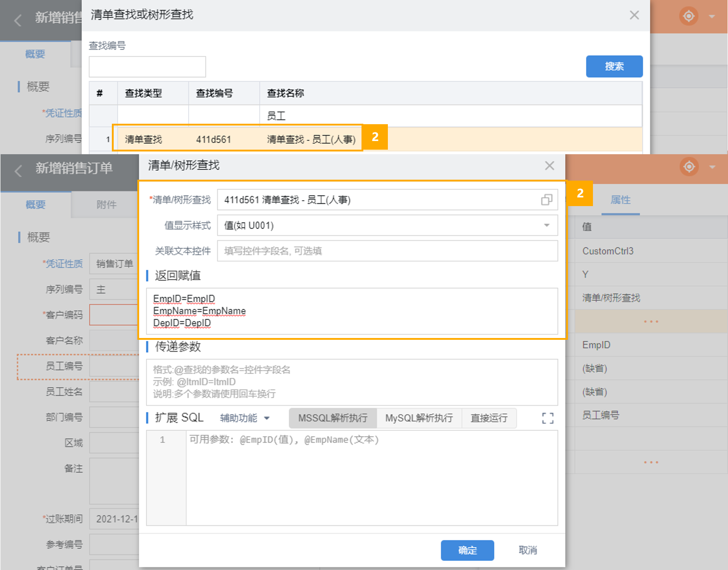Click the 销售订单 凭证性质 field
This screenshot has height=570, width=728.
[x=114, y=264]
